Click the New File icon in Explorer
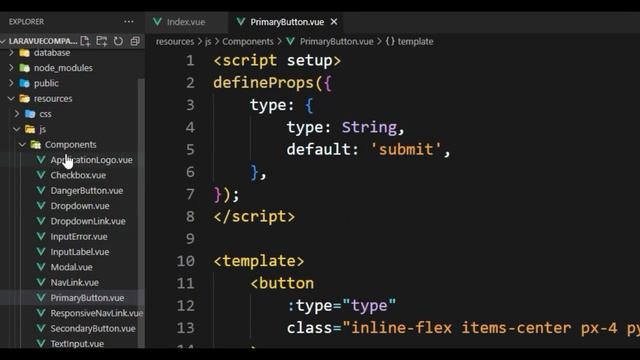 85,41
